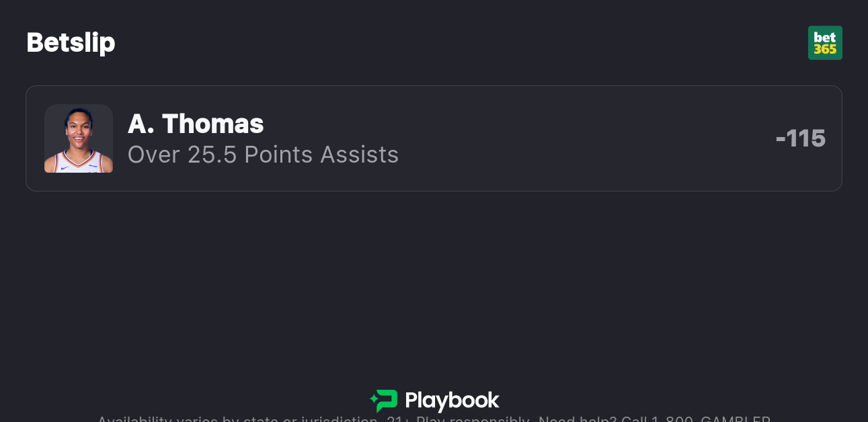The image size is (868, 422).
Task: Click the Need help? text
Action: pos(577,419)
